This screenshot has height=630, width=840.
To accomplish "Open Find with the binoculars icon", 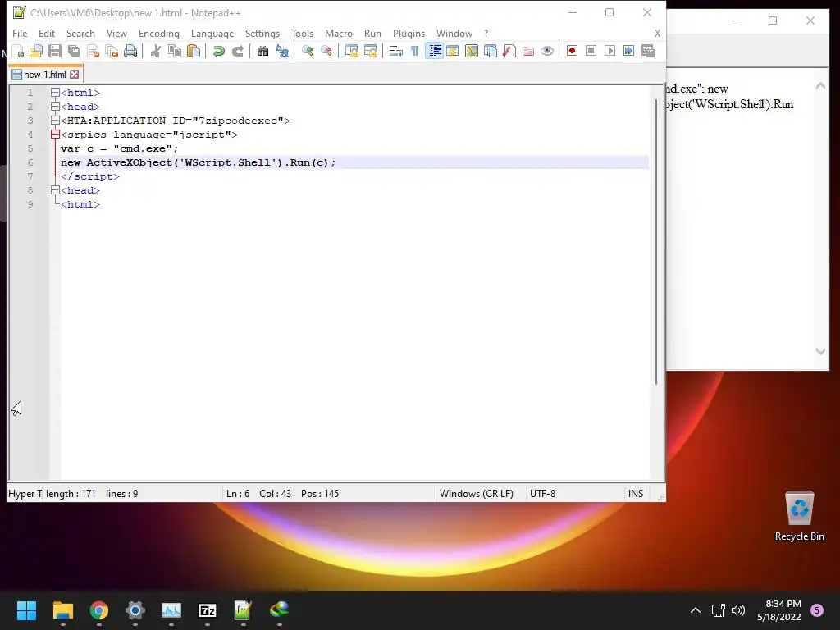I will (x=262, y=51).
